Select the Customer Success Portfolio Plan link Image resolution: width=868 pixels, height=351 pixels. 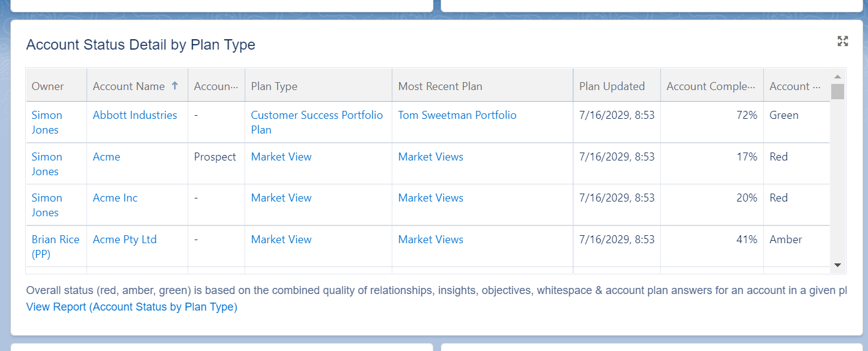point(317,123)
